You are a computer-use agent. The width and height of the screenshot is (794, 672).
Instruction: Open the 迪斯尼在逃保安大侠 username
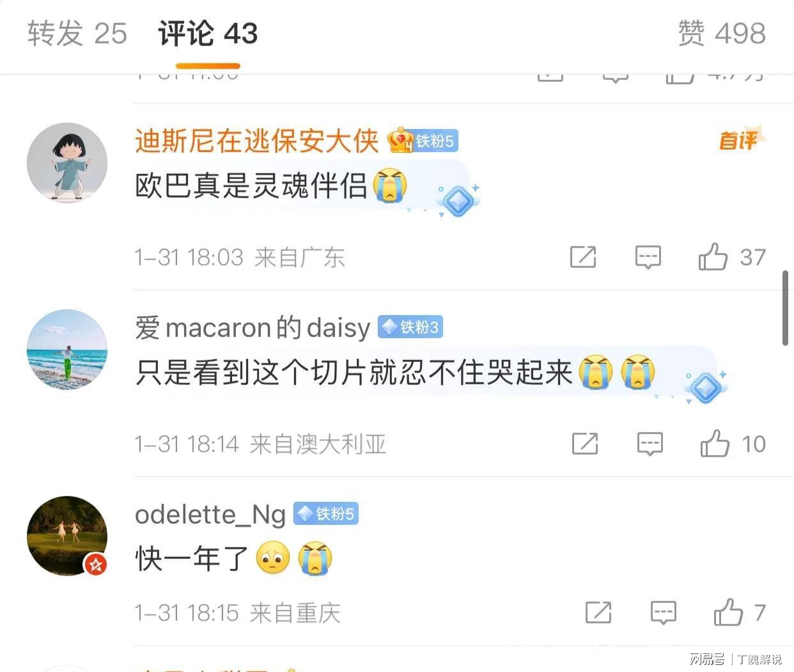[x=256, y=141]
